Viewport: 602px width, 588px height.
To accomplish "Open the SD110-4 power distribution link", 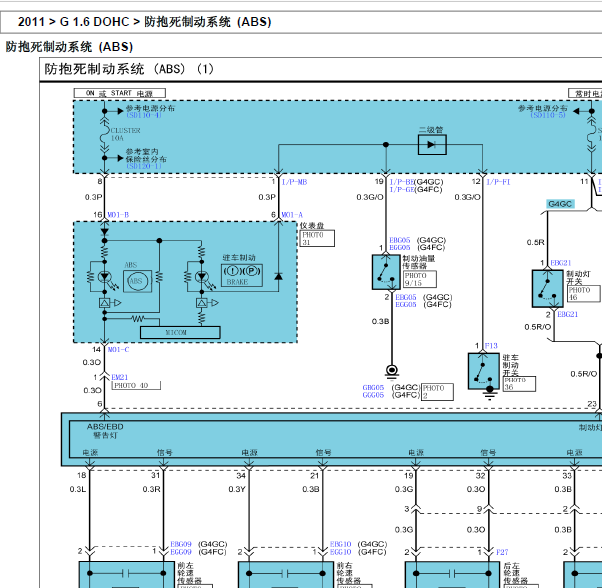I will pos(144,115).
